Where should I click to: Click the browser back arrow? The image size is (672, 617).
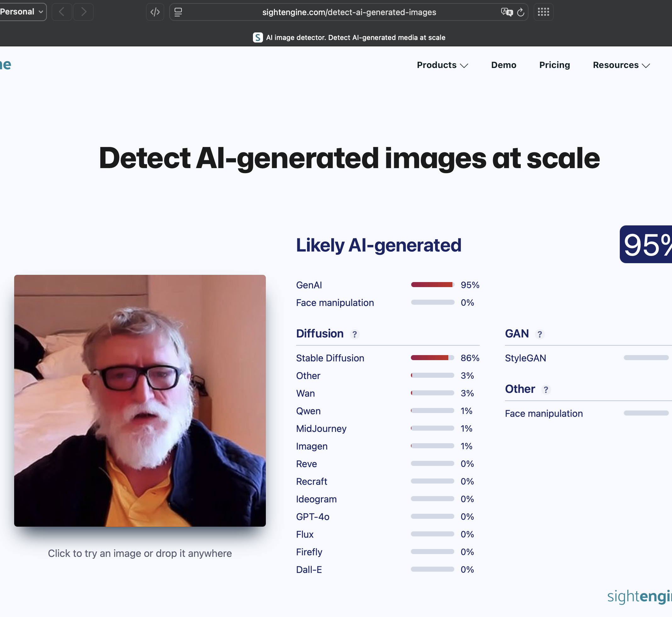62,12
